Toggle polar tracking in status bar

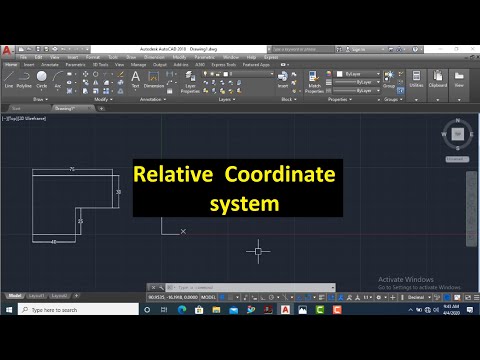click(x=271, y=297)
